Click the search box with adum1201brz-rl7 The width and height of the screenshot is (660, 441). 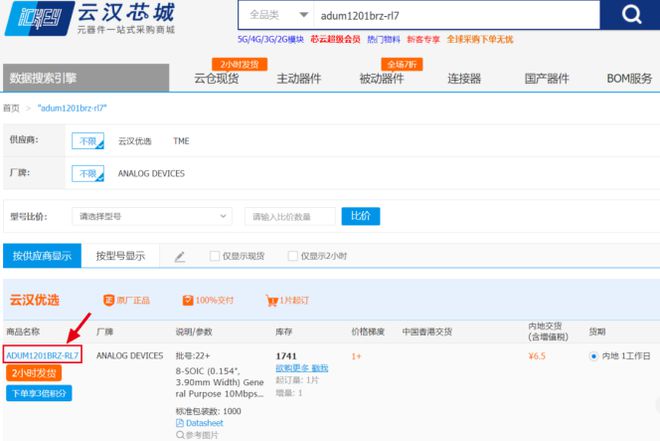(457, 16)
